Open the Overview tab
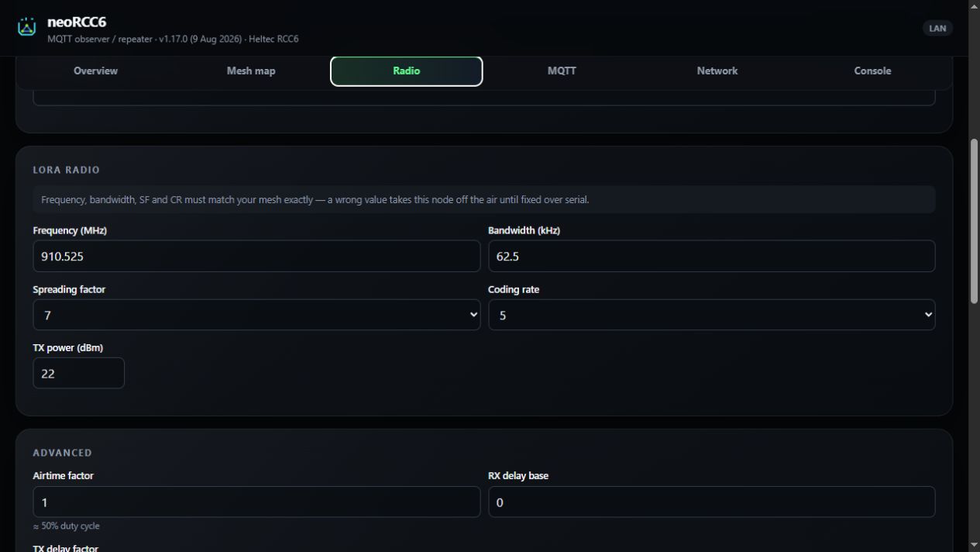980x552 pixels. 95,71
